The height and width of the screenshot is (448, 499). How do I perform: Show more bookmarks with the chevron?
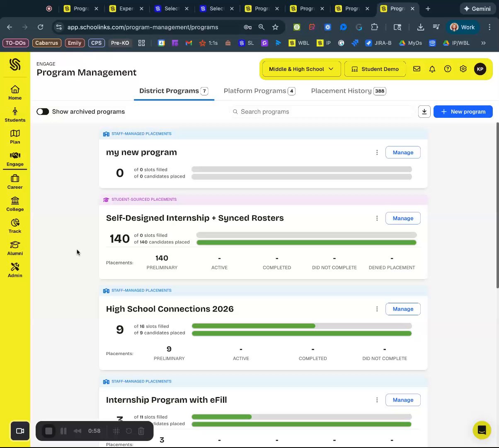(x=483, y=43)
